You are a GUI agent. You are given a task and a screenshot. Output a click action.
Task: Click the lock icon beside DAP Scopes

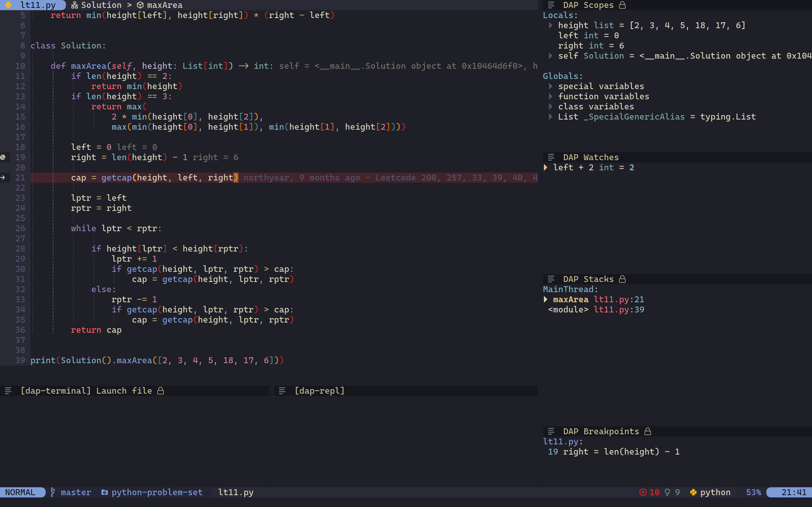pyautogui.click(x=622, y=5)
